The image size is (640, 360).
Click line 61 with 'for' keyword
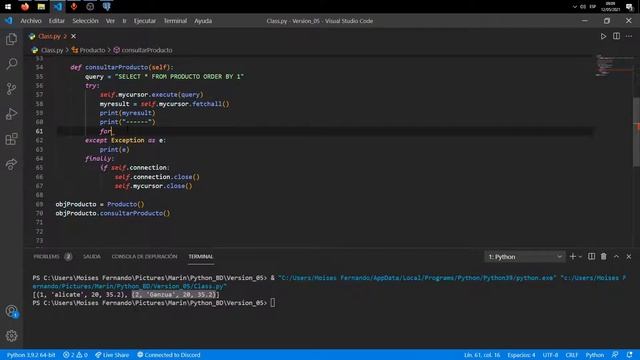(105, 131)
